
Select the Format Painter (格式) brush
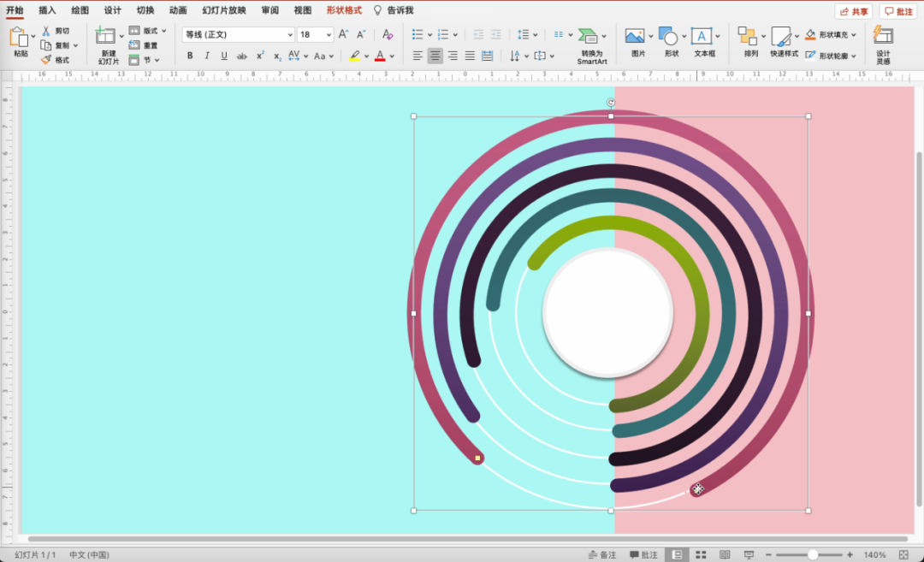tap(47, 60)
